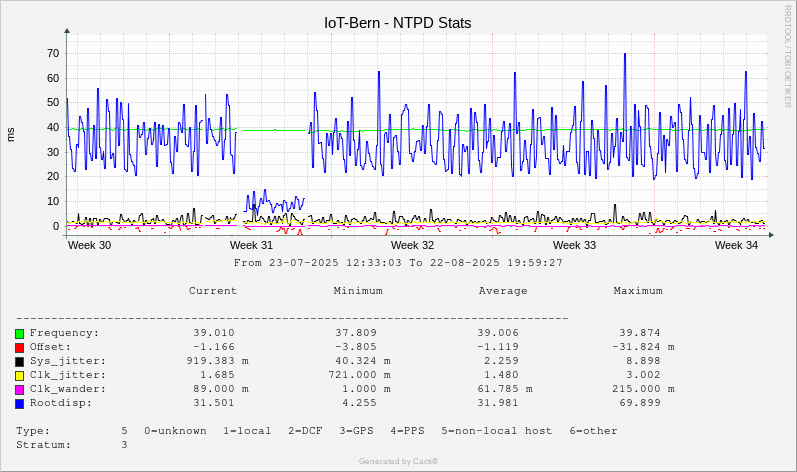Viewport: 797px width, 472px height.
Task: Click the Maximum column header
Action: [x=638, y=291]
